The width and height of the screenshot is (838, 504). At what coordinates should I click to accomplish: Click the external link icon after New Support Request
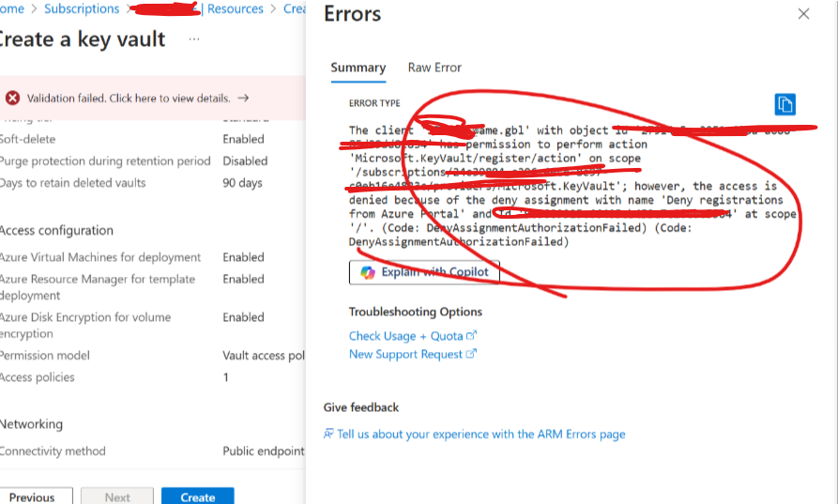471,353
